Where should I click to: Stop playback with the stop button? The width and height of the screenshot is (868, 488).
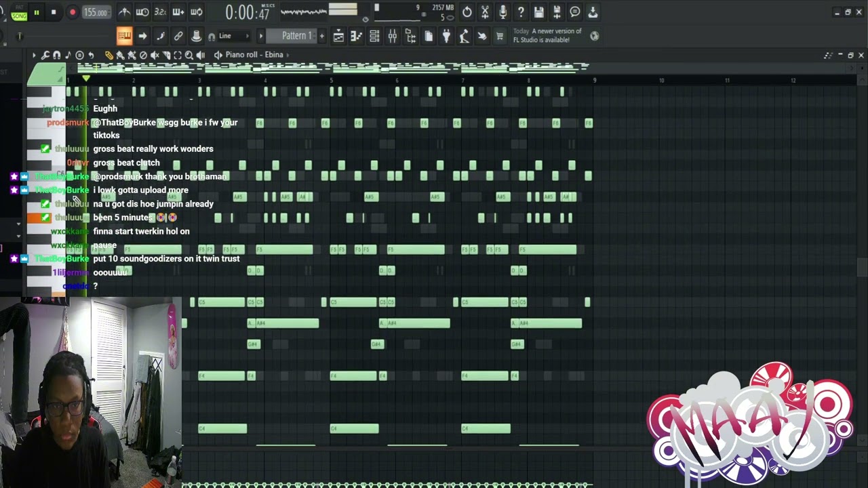click(x=54, y=12)
